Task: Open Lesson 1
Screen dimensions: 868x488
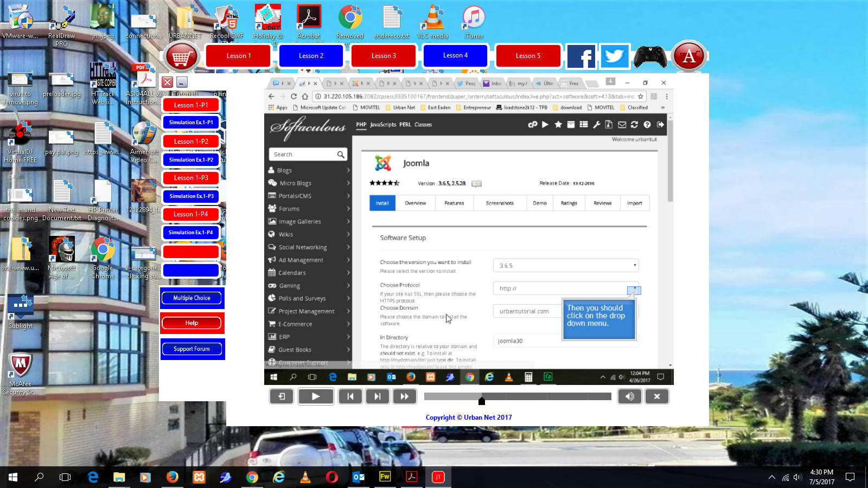Action: 238,56
